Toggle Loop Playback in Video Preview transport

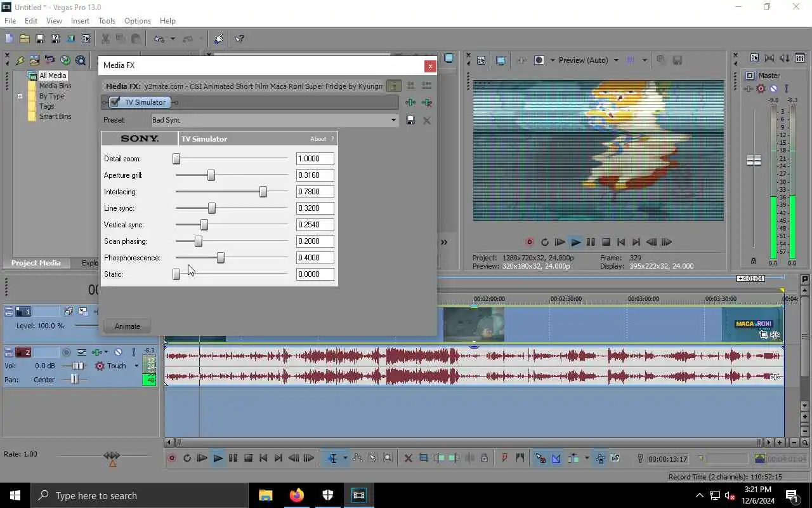[544, 242]
